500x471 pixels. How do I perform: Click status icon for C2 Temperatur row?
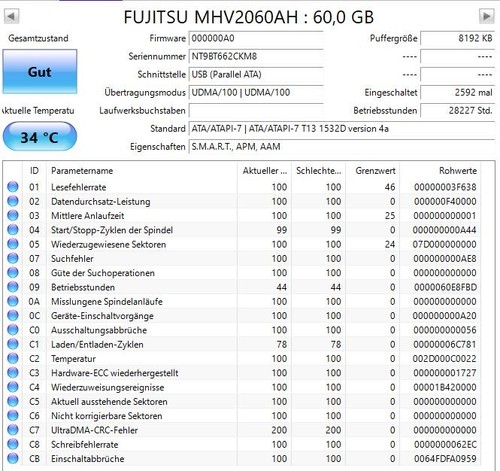tap(13, 359)
